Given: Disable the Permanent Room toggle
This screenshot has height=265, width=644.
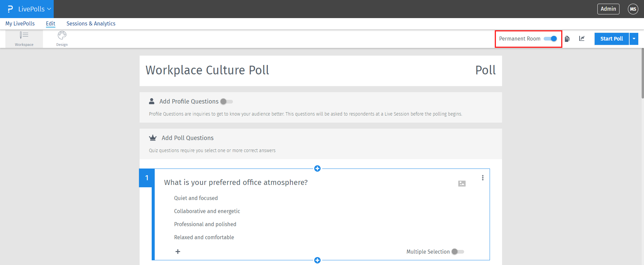Looking at the screenshot, I should 550,39.
